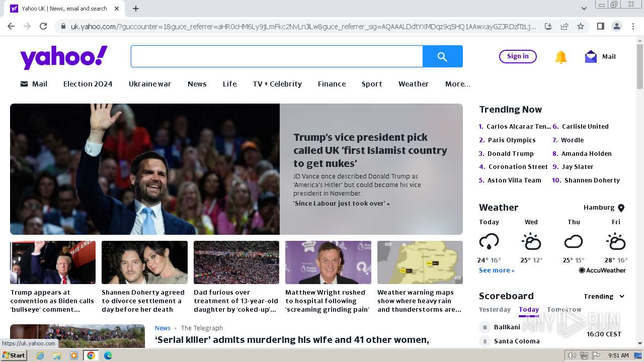
Task: Open the Trump at convention story text
Action: pos(52,301)
